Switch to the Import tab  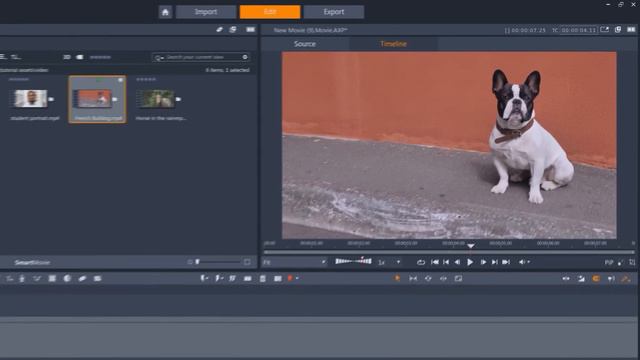coord(206,12)
